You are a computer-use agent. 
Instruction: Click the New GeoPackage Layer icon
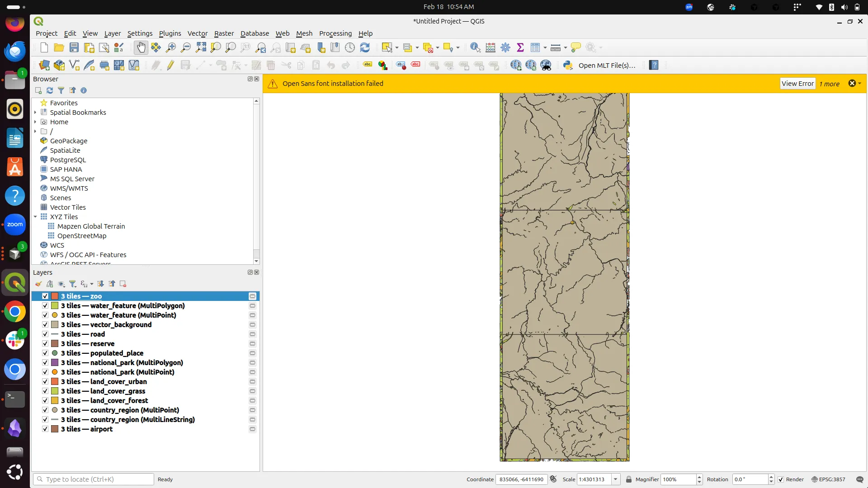59,65
